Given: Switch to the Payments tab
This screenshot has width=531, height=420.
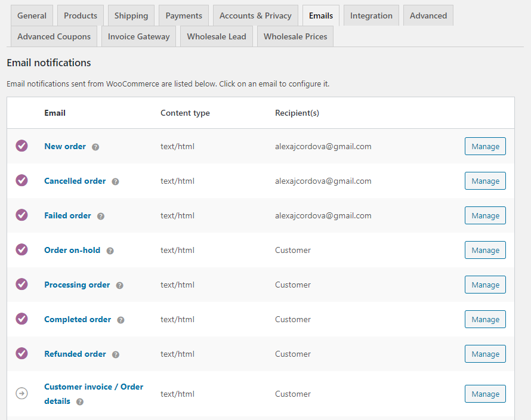Looking at the screenshot, I should point(184,16).
